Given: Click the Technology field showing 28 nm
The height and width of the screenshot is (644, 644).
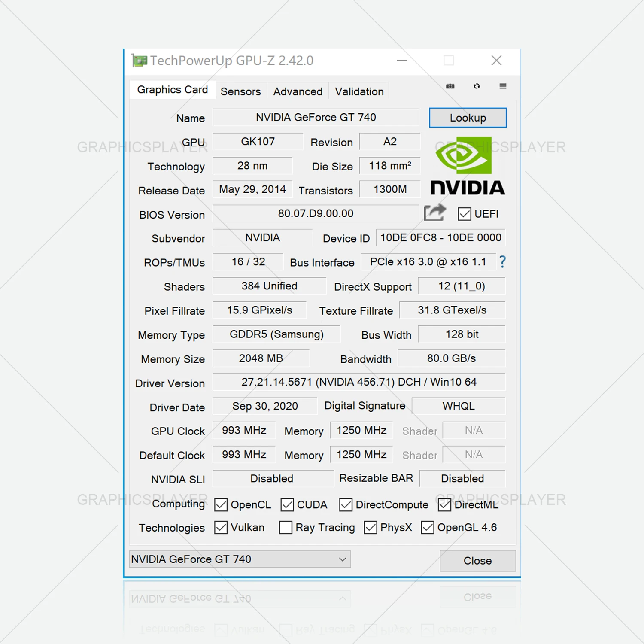Looking at the screenshot, I should 252,165.
